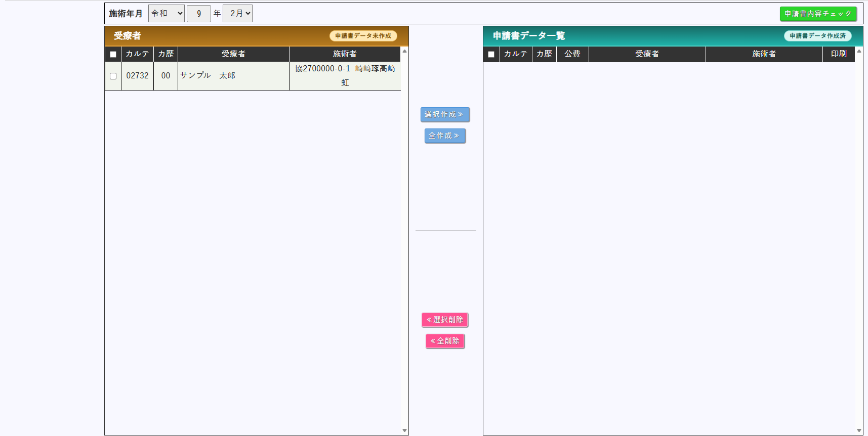Click the 選択削除 button
This screenshot has width=868, height=436.
point(445,320)
